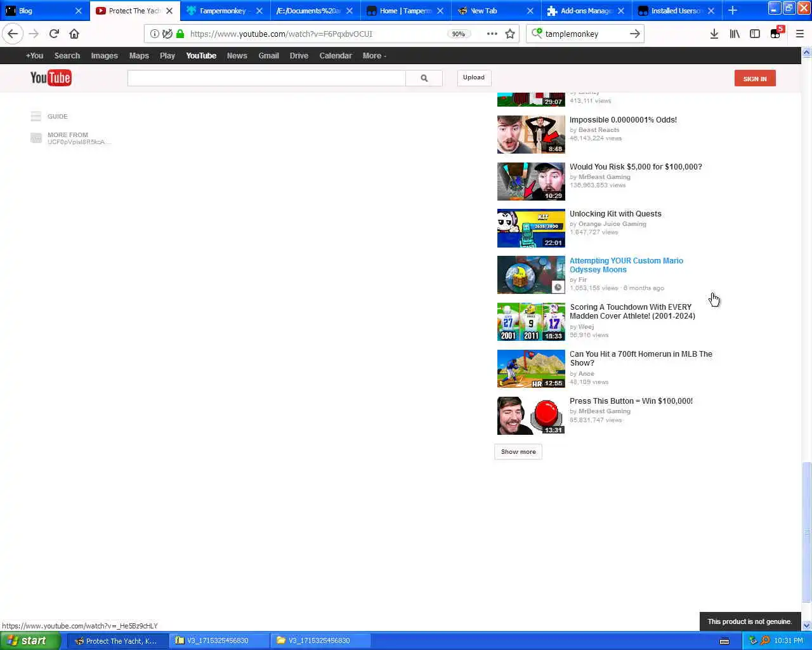The height and width of the screenshot is (650, 812).
Task: Open Calendar in the Google bar
Action: click(x=336, y=56)
